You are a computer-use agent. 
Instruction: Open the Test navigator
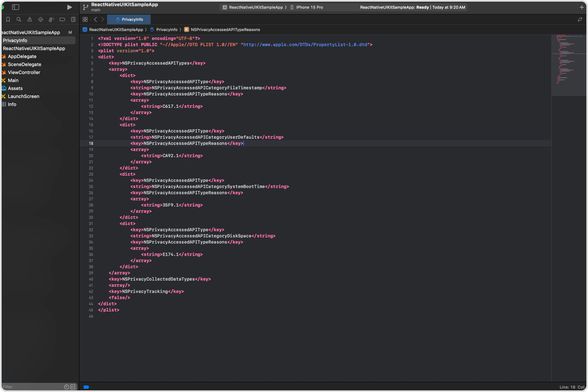(x=41, y=19)
